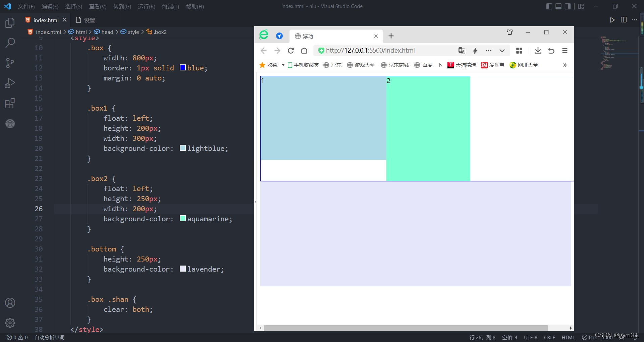This screenshot has width=644, height=342.
Task: Open 京东商城 bookmark
Action: click(x=395, y=65)
